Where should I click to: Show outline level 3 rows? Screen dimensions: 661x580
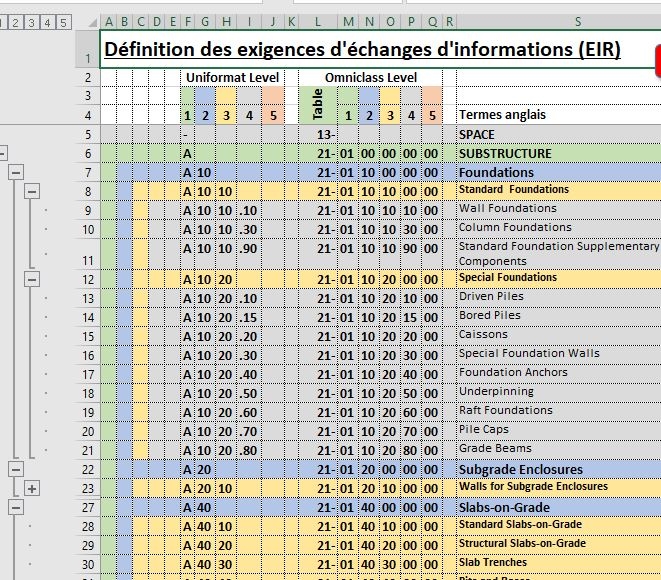pos(31,22)
